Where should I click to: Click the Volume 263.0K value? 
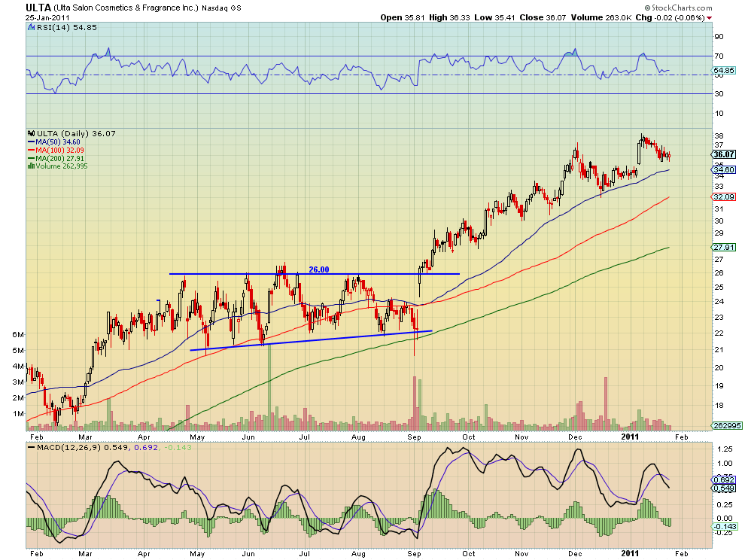(x=601, y=17)
